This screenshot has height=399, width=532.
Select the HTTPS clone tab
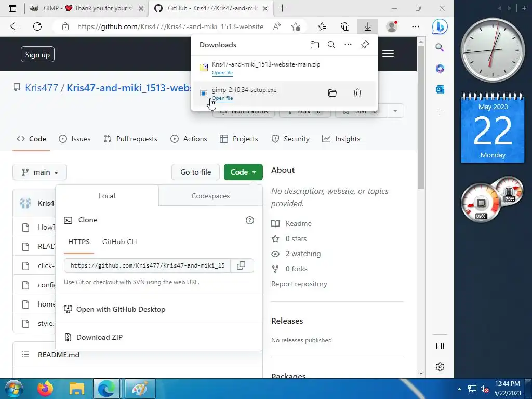pos(79,242)
